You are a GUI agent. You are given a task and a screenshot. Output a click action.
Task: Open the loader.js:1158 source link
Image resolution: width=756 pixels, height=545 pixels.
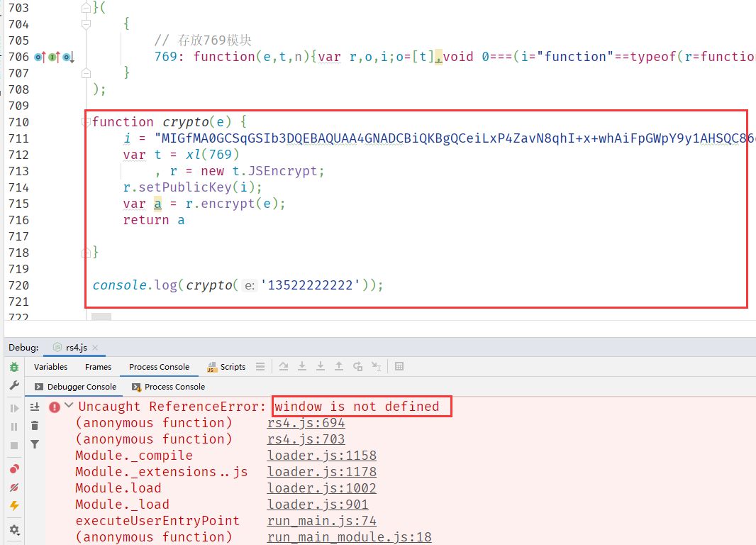click(321, 456)
